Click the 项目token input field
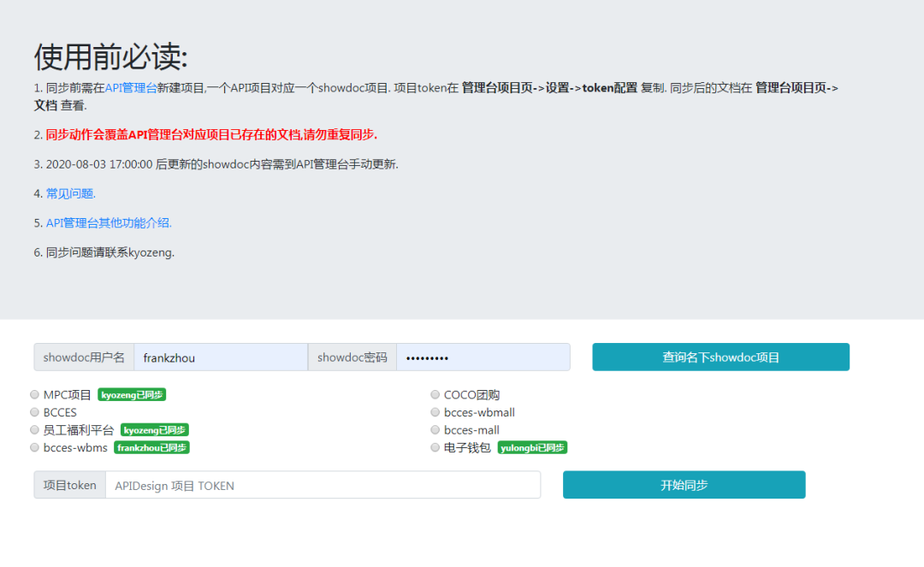Viewport: 924px width, 567px height. tap(325, 485)
